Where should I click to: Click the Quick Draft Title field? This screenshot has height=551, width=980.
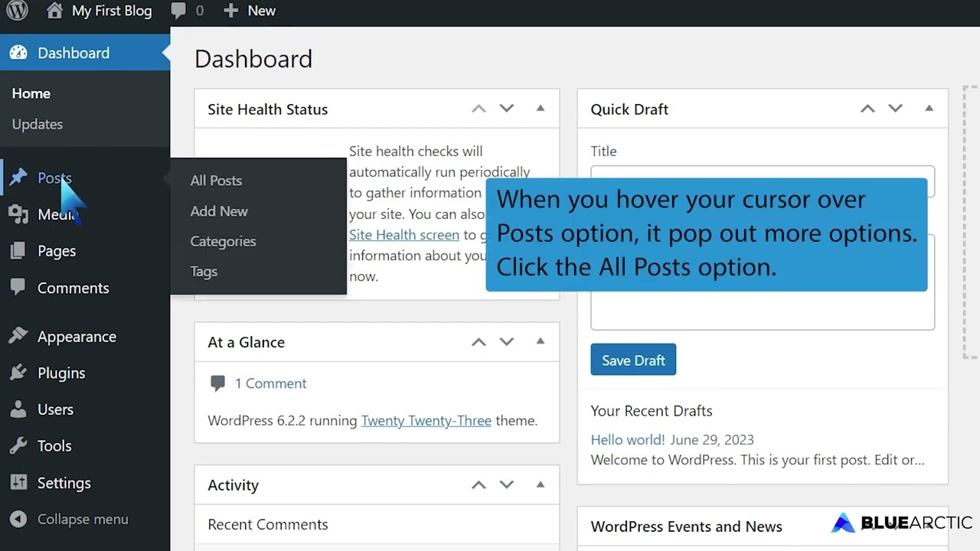tap(763, 181)
